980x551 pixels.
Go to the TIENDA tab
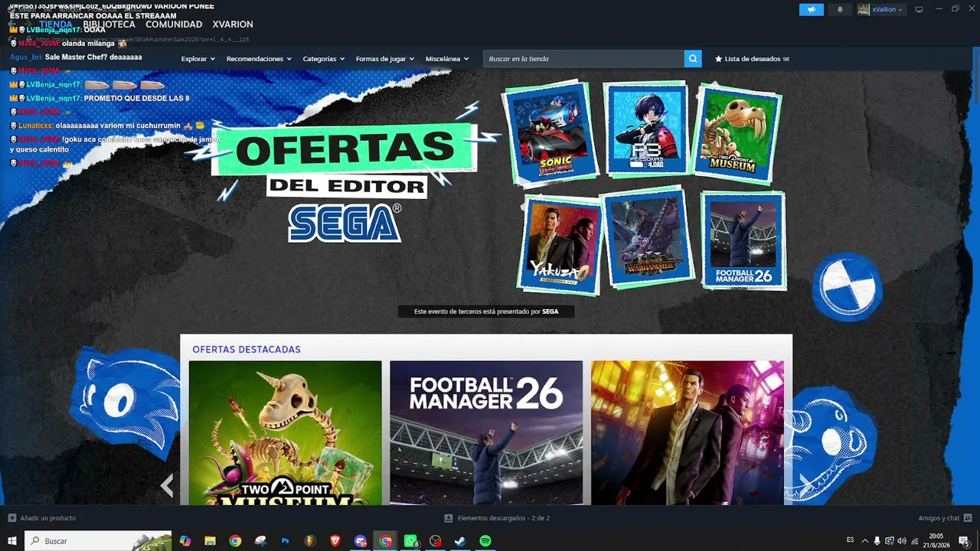pos(56,24)
